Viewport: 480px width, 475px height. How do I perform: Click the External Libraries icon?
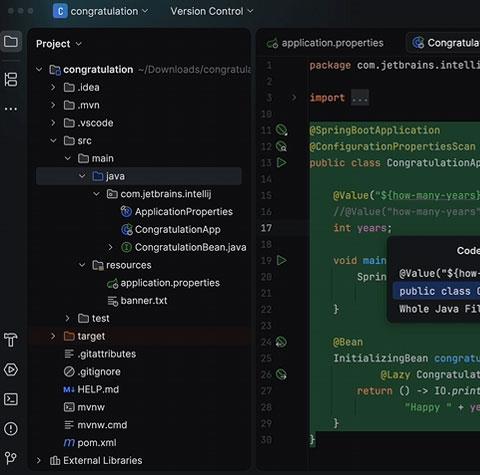pos(55,461)
